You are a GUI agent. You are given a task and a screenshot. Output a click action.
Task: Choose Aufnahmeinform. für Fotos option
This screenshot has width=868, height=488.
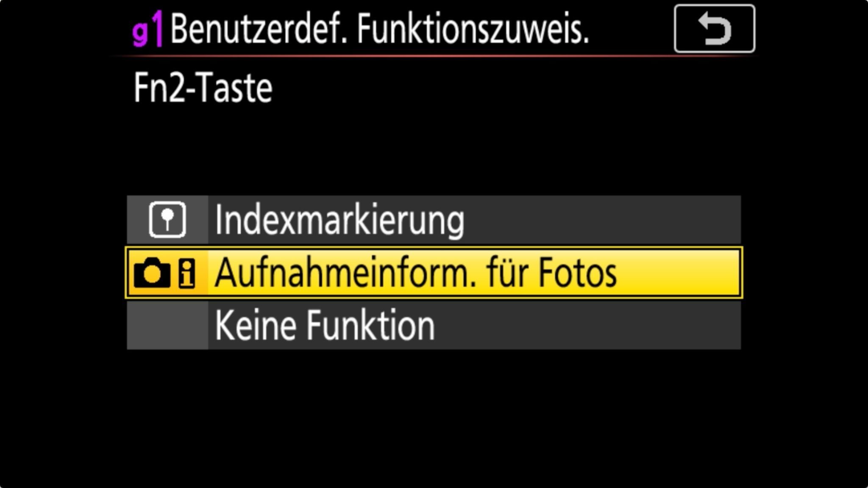[434, 273]
